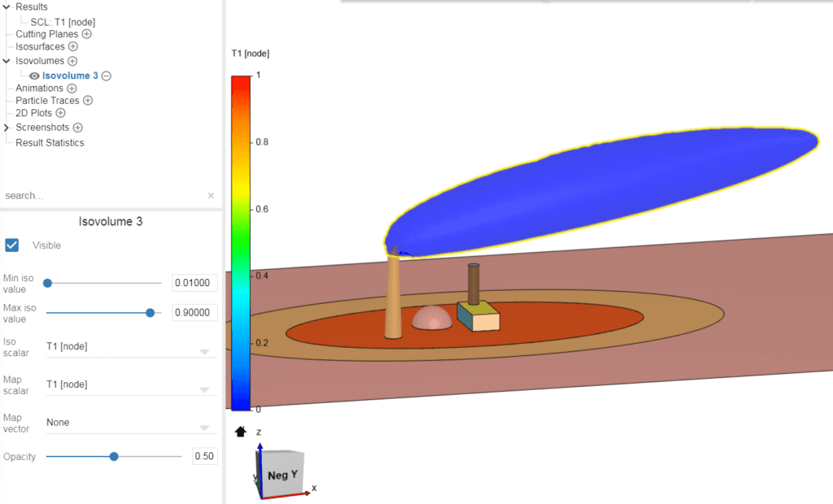Viewport: 833px width, 504px height.
Task: Click the Opacity slider handle
Action: pos(115,456)
